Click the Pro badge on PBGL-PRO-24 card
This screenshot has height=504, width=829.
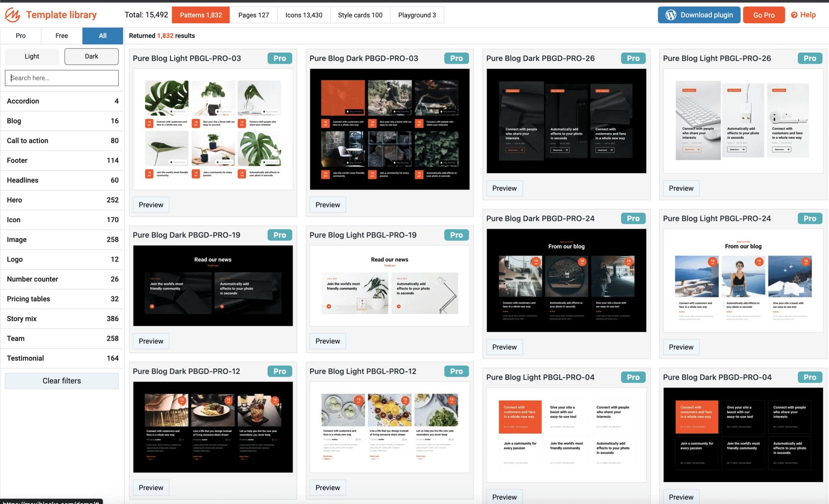(x=810, y=218)
